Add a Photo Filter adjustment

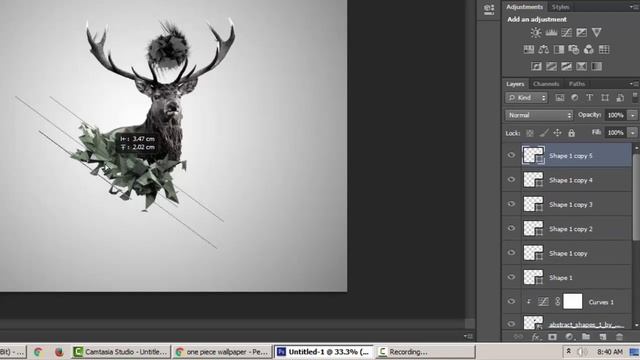coord(573,50)
